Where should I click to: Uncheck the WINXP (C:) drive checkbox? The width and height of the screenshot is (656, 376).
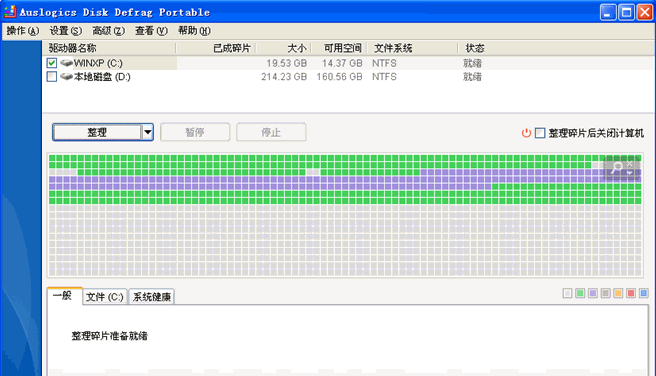click(52, 63)
